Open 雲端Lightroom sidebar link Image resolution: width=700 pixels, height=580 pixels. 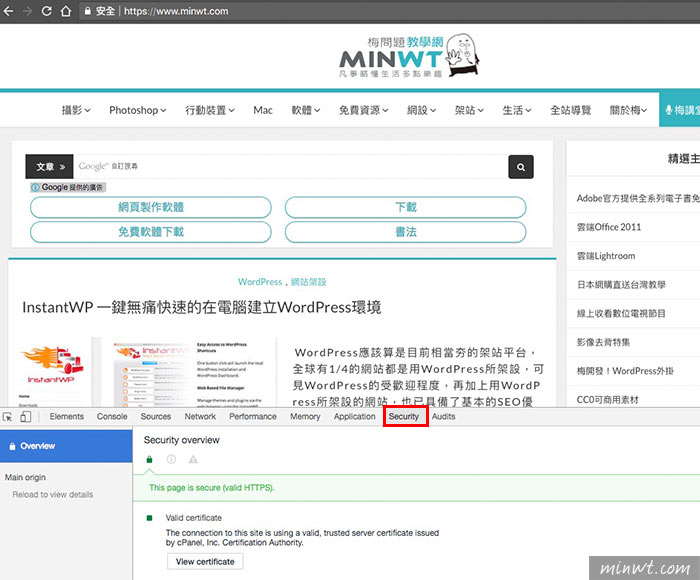click(606, 256)
